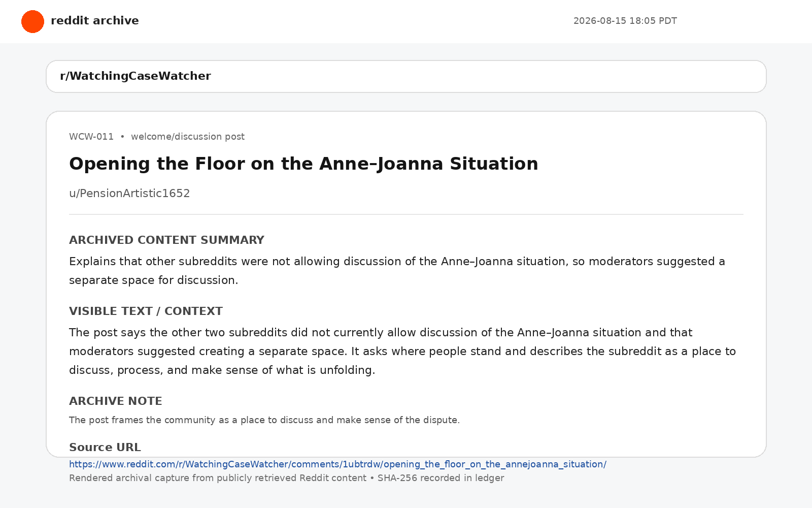Click the "welcome/discussion post" tag label

click(x=188, y=137)
